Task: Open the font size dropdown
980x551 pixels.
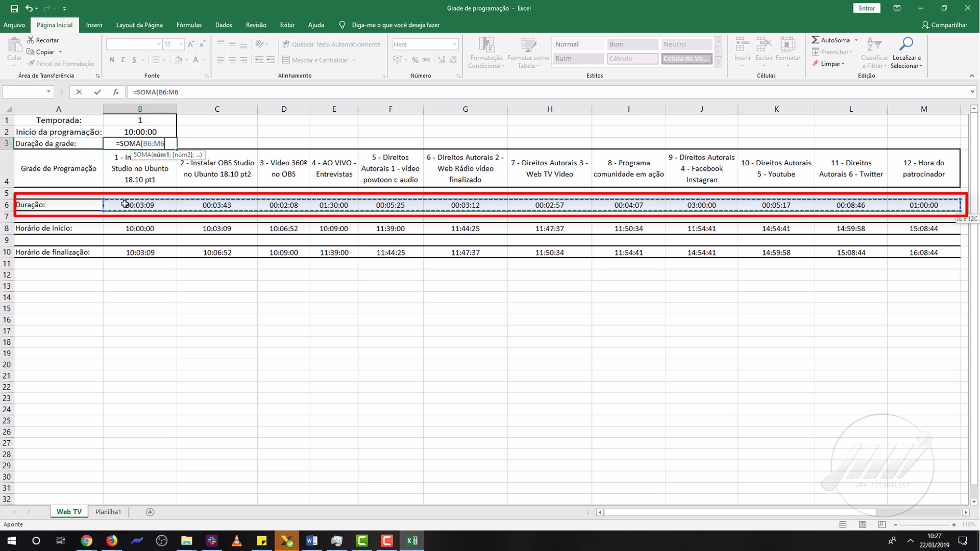Action: click(181, 44)
